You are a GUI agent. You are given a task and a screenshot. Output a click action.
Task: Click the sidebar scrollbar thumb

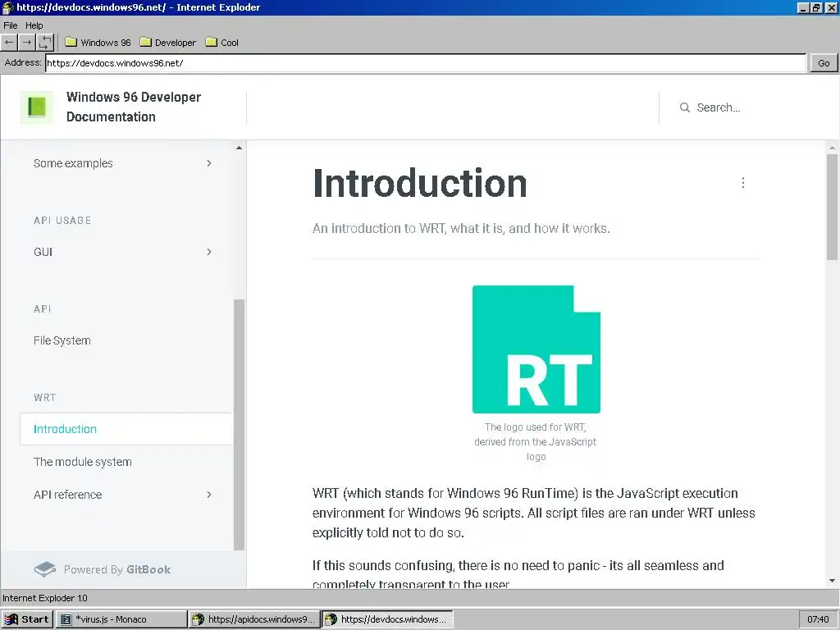(239, 424)
